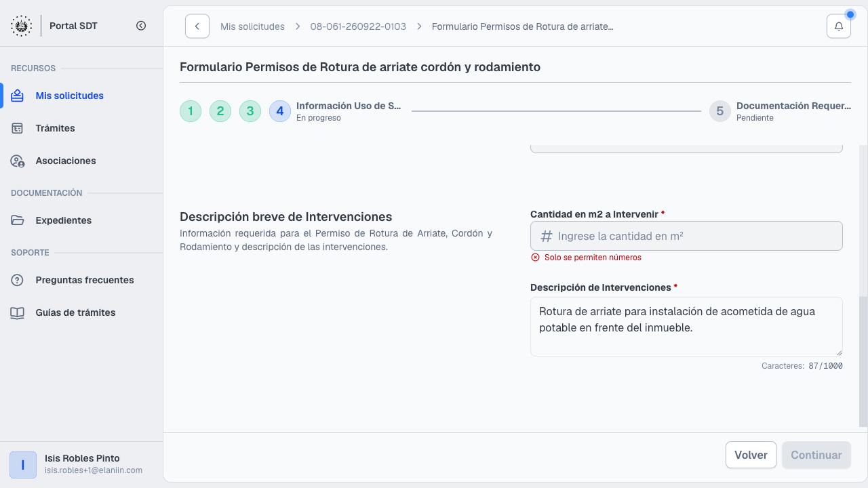This screenshot has height=488, width=868.
Task: Click breadcrumb 08-061-260922-0103
Action: click(x=358, y=26)
